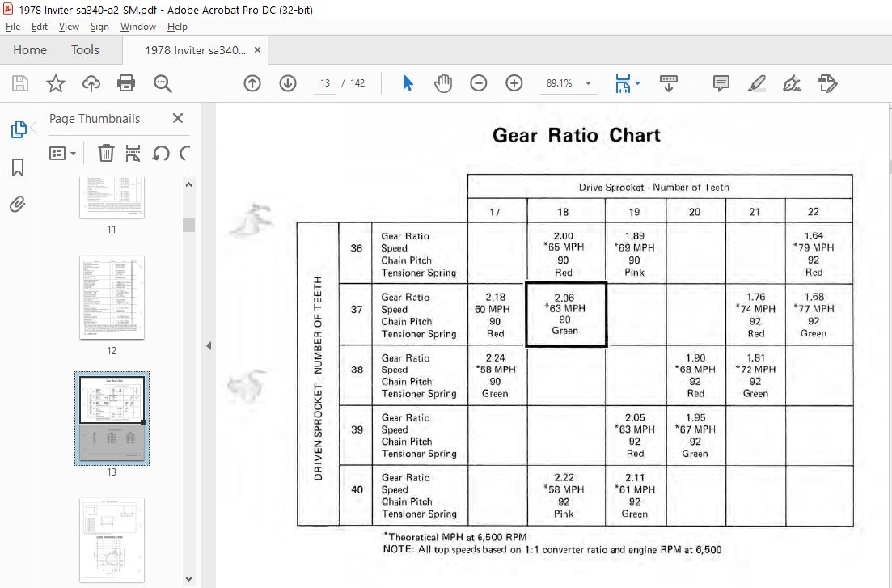892x588 pixels.
Task: Delete selected page thumbnail
Action: [106, 153]
